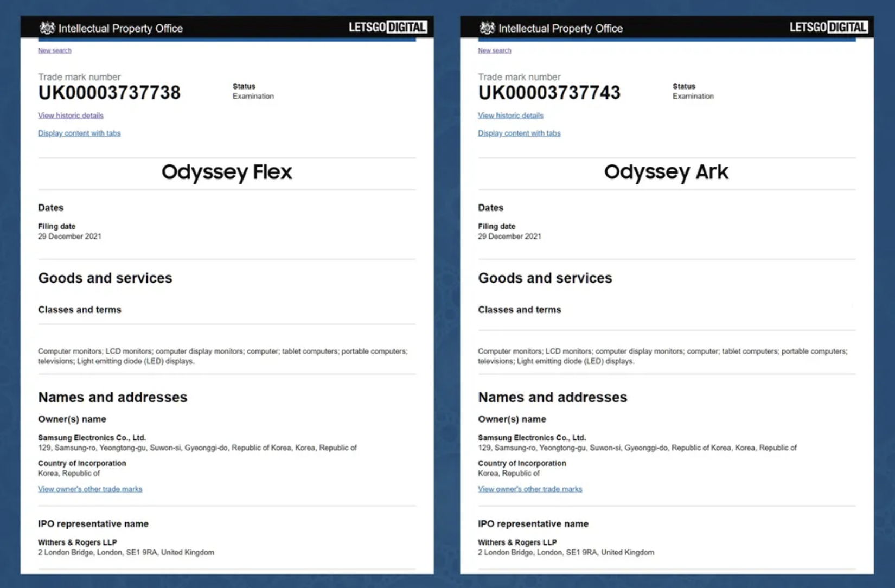The width and height of the screenshot is (895, 588).
Task: Click Intellectual Property Office text on Flex page
Action: [120, 28]
